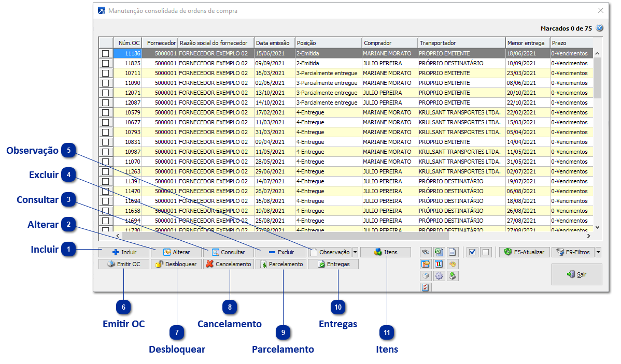Screen dimensions: 621x364
Task: Open the dropdown arrow next to F9-Filtros
Action: click(x=599, y=252)
